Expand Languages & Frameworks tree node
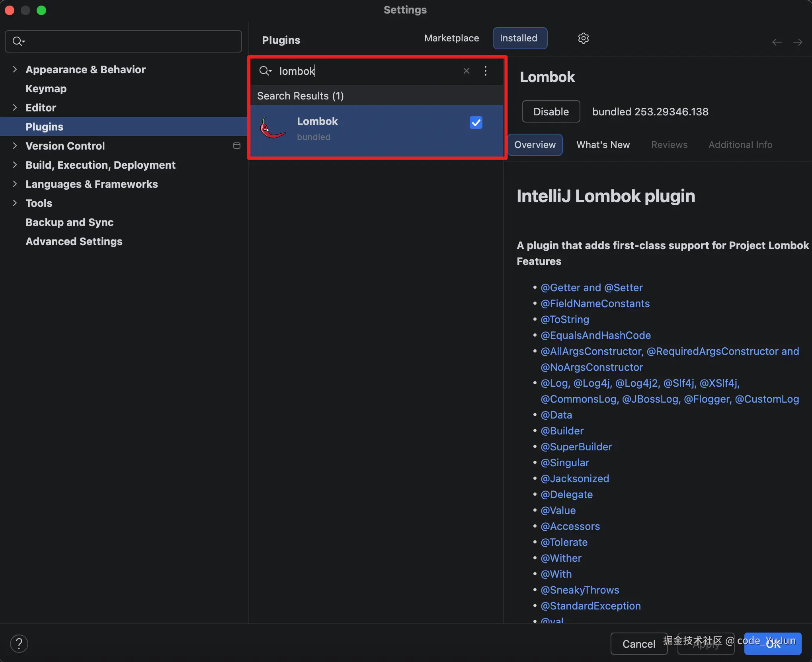 click(x=15, y=184)
